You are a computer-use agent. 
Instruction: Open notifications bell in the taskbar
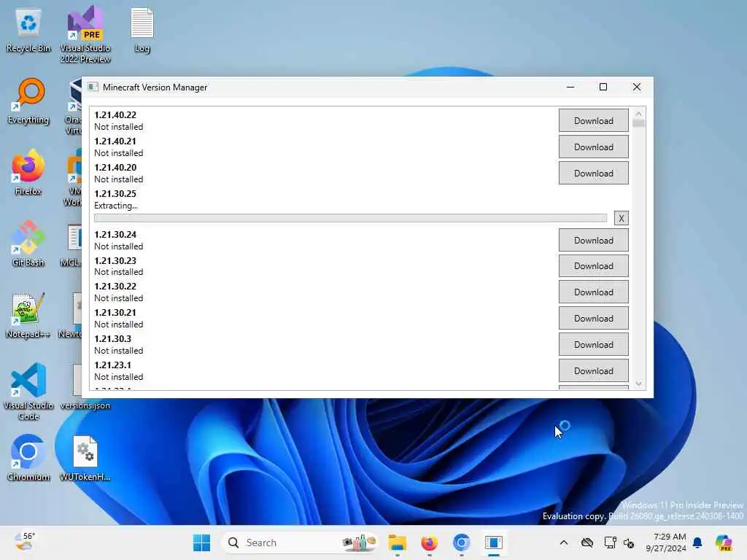coord(697,542)
